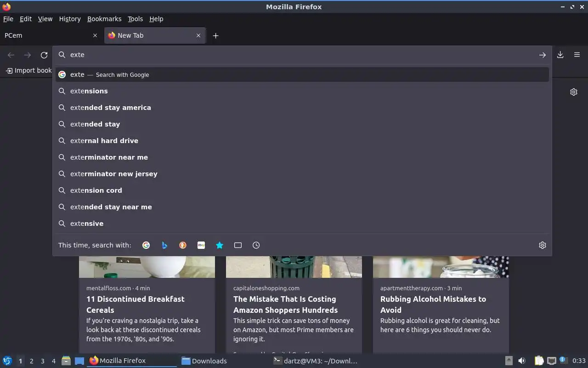Viewport: 588px width, 368px height.
Task: Open the Tools menu
Action: tap(136, 19)
